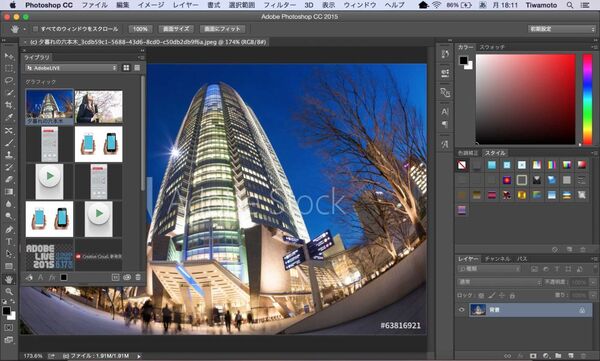Click the 画面にフィット button

222,29
